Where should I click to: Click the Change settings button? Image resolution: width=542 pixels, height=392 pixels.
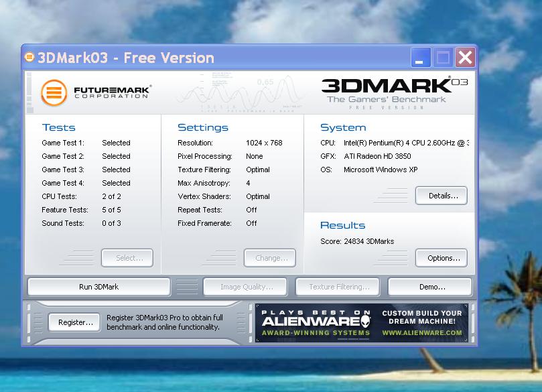[269, 258]
